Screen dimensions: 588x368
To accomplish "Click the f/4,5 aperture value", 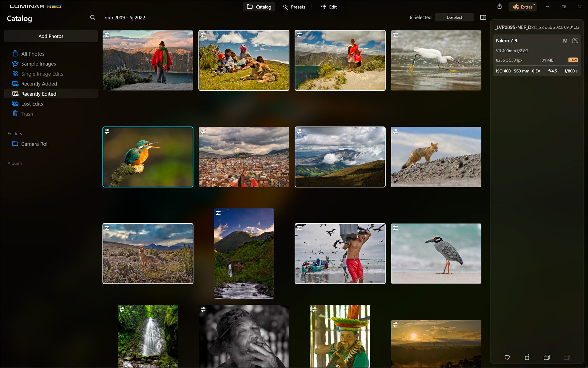I will coord(552,71).
